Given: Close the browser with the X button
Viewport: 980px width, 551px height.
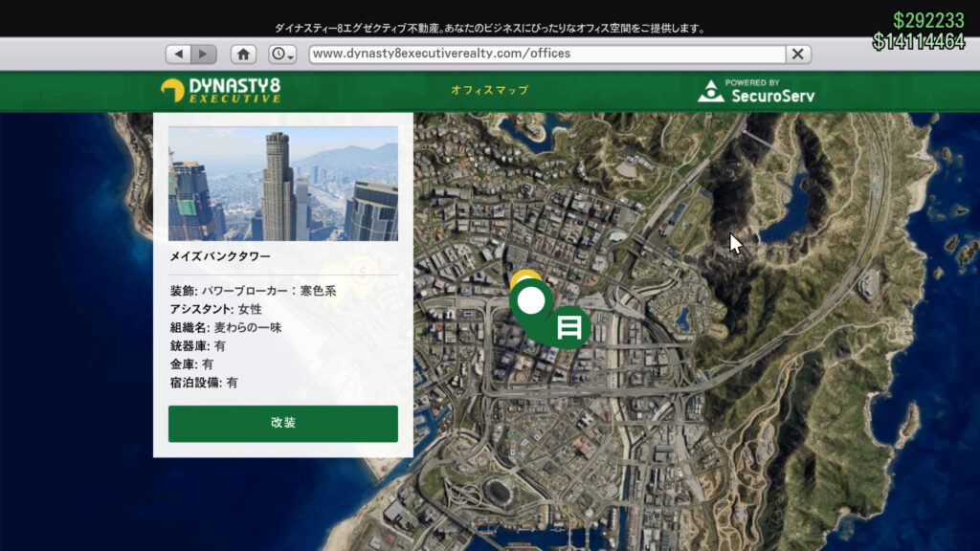Looking at the screenshot, I should [798, 54].
